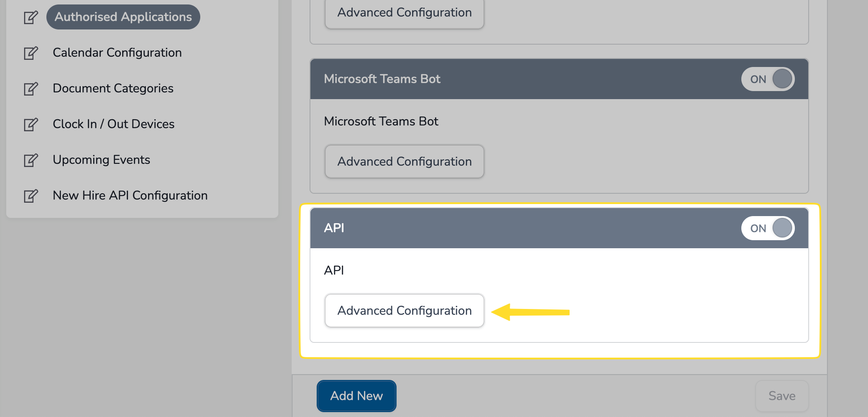868x417 pixels.
Task: Click the edit icon beside Calendar Configuration
Action: coord(31,53)
